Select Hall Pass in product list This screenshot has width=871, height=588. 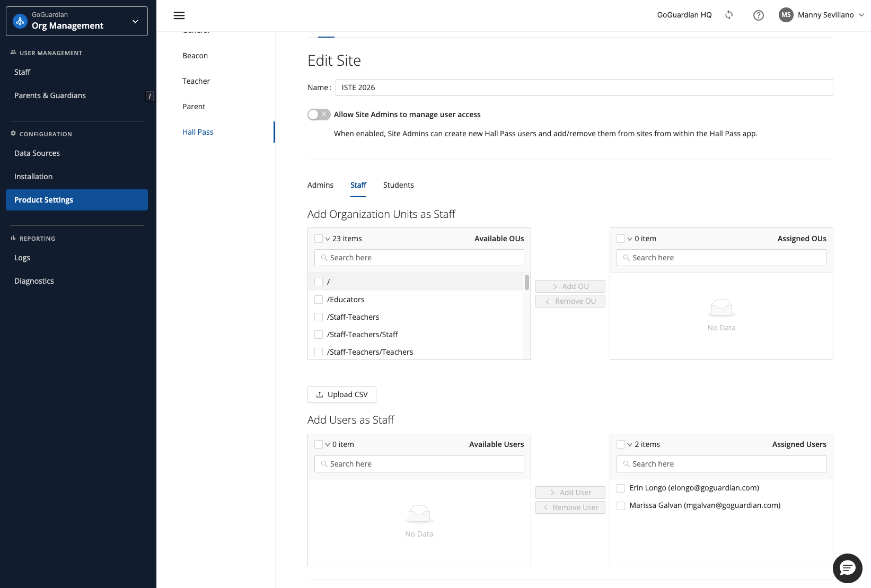(198, 132)
